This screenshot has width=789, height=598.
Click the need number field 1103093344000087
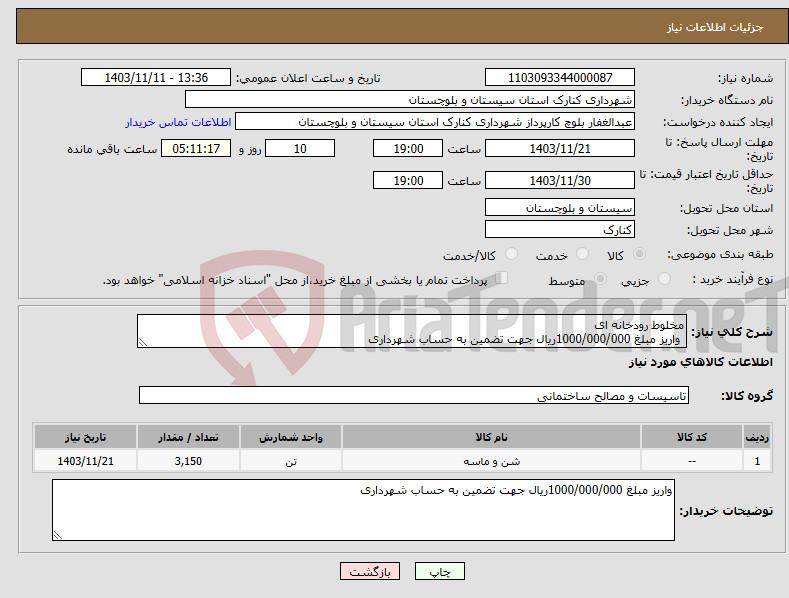tap(560, 78)
